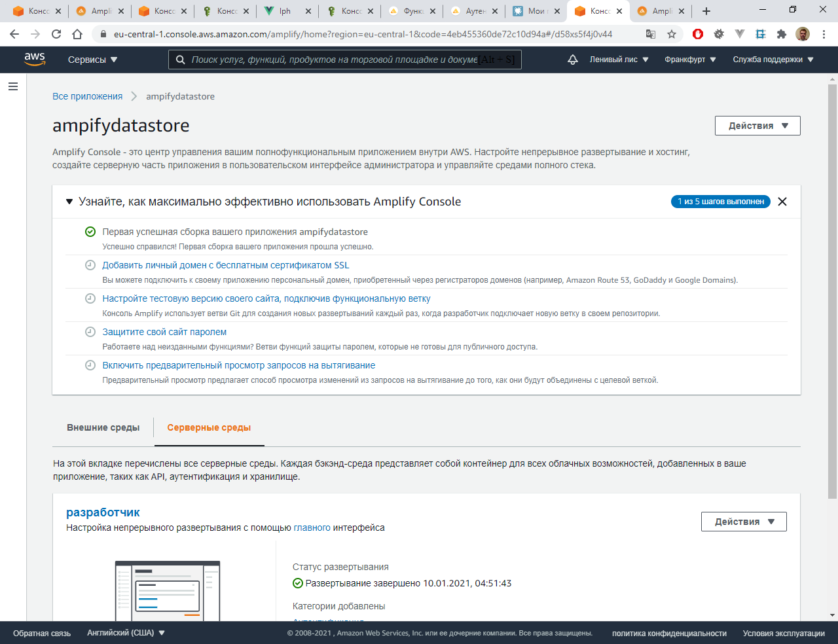Focus the AWS services search field
Screen dimensions: 838x644
point(345,60)
